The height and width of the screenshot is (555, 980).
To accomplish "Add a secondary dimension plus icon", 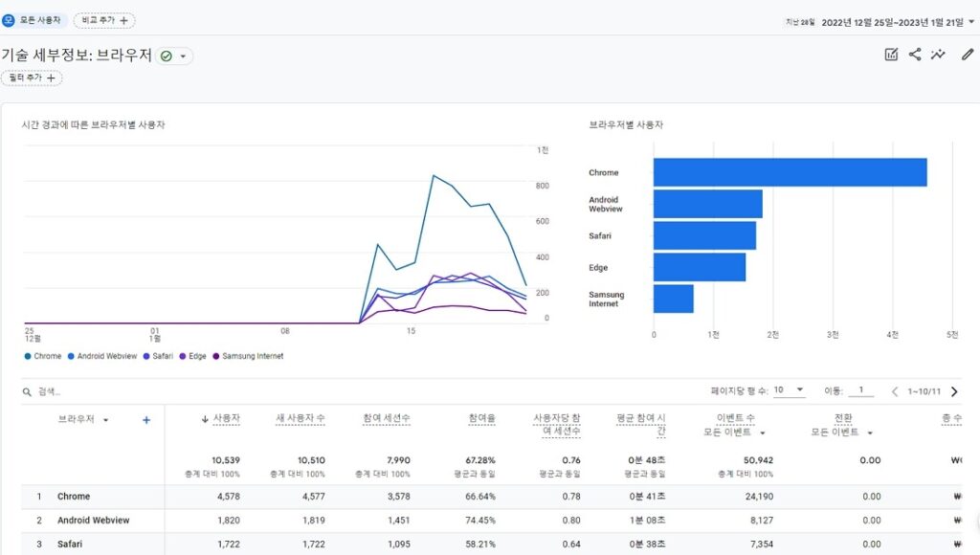I will pyautogui.click(x=146, y=420).
